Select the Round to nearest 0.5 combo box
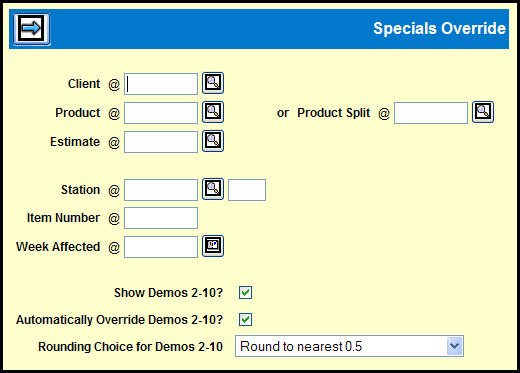Image resolution: width=520 pixels, height=373 pixels. tap(349, 346)
